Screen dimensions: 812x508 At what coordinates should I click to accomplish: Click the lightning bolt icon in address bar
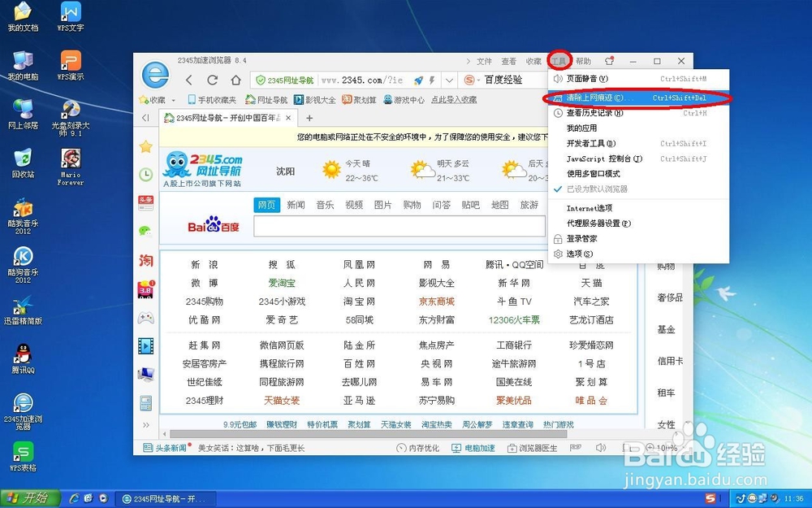(432, 80)
